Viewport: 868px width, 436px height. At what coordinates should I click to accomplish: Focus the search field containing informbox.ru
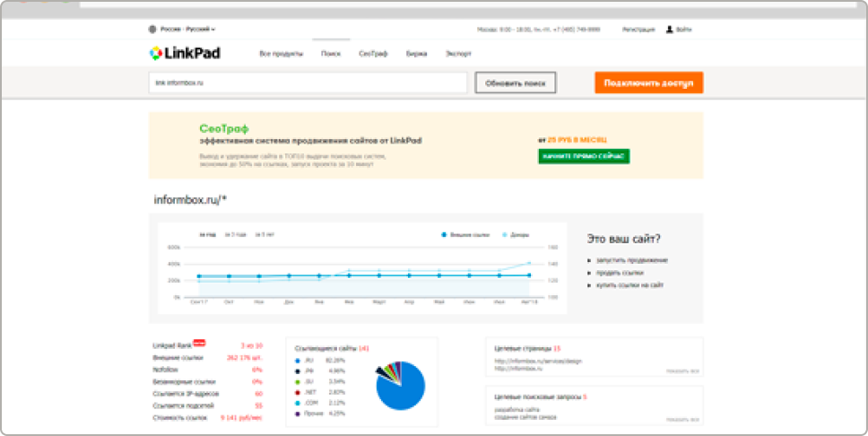pyautogui.click(x=308, y=83)
